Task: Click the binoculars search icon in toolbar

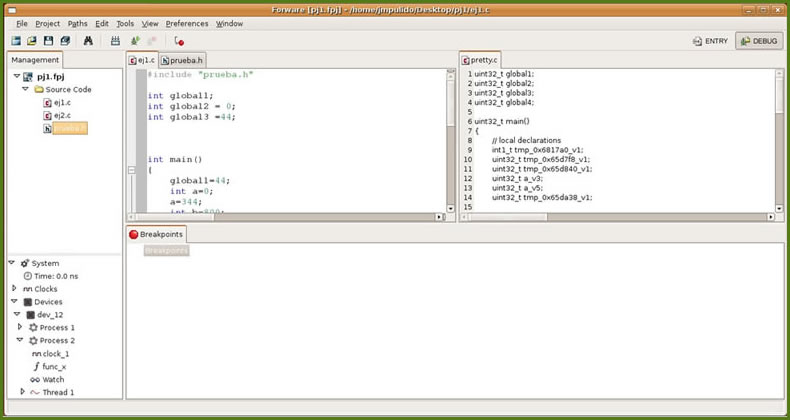Action: click(x=88, y=41)
